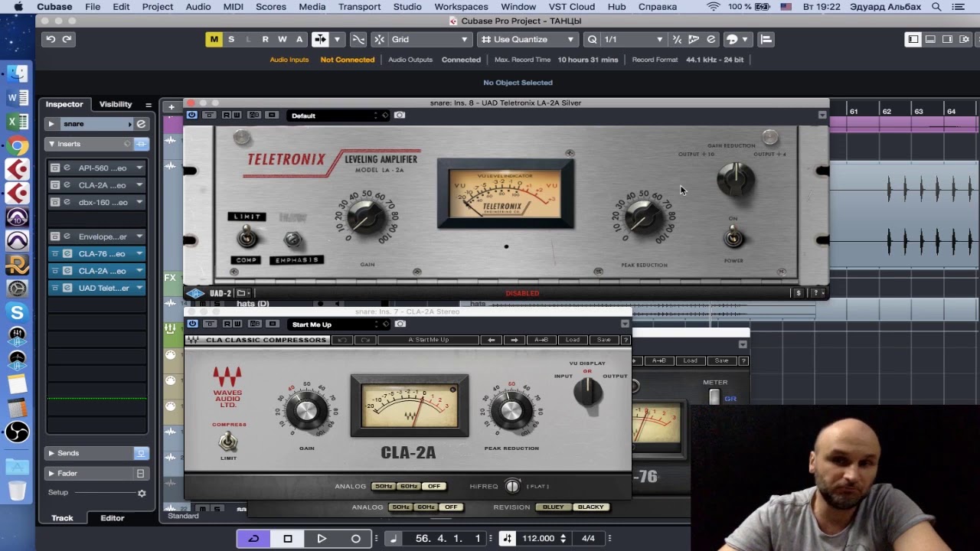Viewport: 980px width, 551px height.
Task: Click the Redo arrow in Cubase toolbar
Action: [x=67, y=39]
